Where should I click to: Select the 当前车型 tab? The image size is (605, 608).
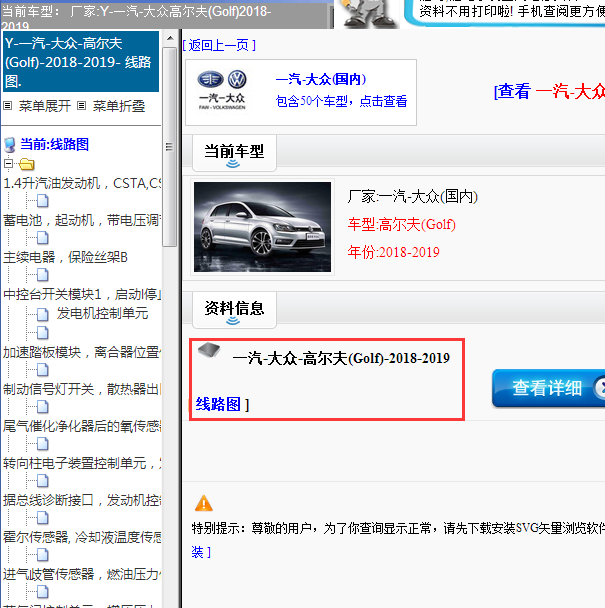pyautogui.click(x=234, y=153)
